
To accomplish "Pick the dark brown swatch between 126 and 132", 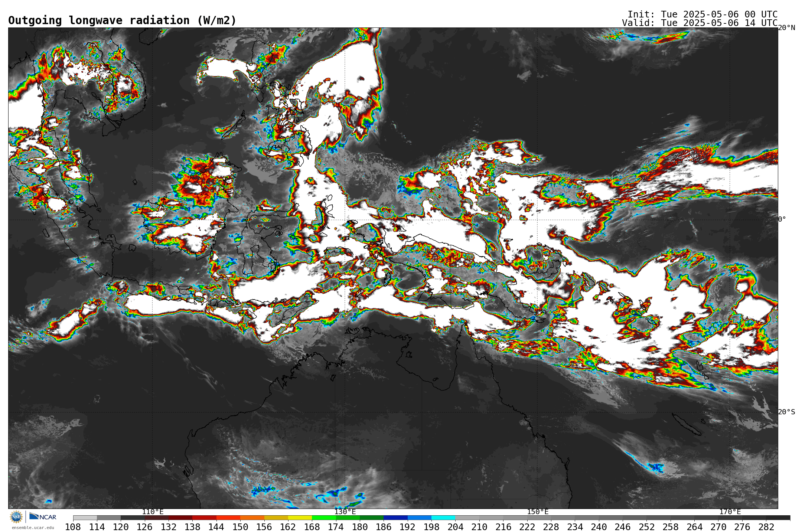I will click(157, 518).
